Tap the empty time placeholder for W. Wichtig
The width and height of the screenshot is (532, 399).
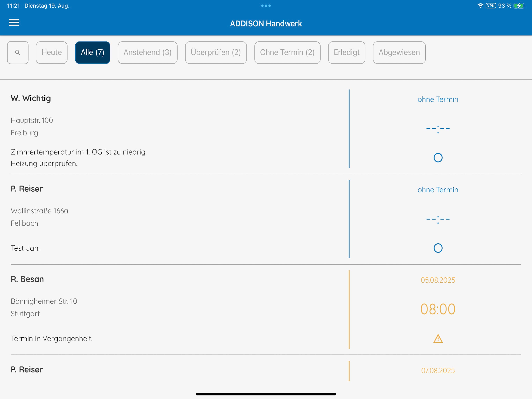(x=438, y=129)
